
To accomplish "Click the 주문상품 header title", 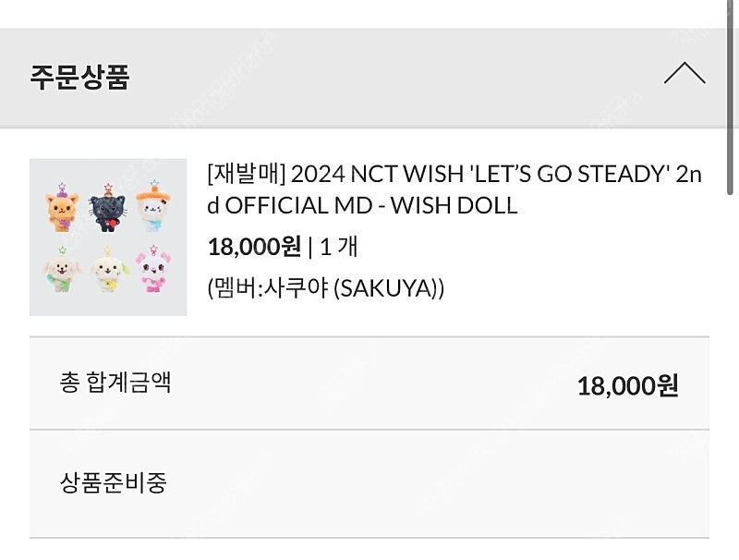I will [x=79, y=78].
